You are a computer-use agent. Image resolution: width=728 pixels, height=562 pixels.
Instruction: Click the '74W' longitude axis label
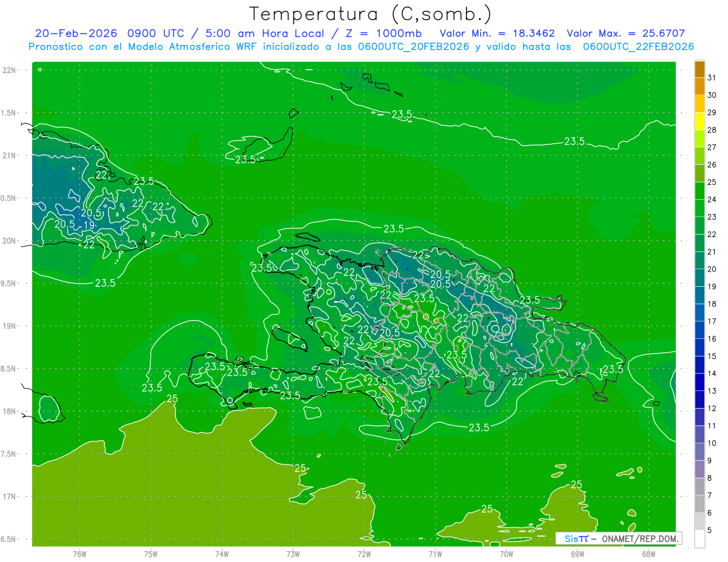click(222, 554)
